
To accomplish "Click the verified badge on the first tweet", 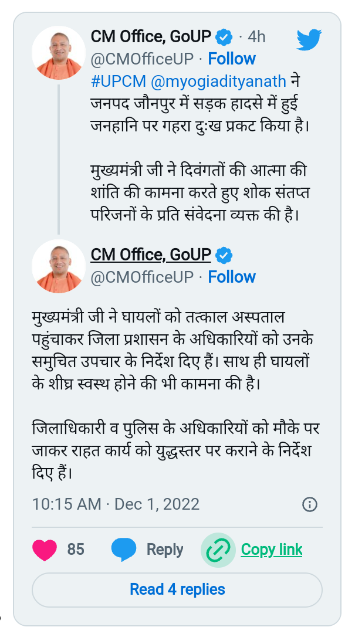I will click(224, 37).
